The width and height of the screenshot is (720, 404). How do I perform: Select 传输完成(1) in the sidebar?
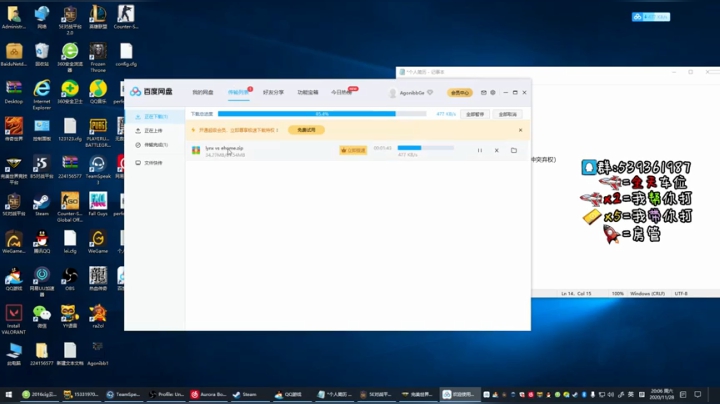155,145
